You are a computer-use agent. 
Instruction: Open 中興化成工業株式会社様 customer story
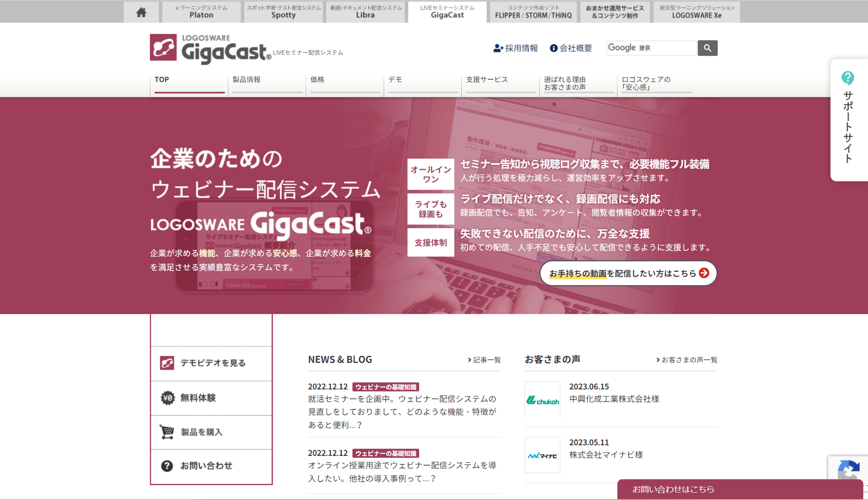(614, 399)
